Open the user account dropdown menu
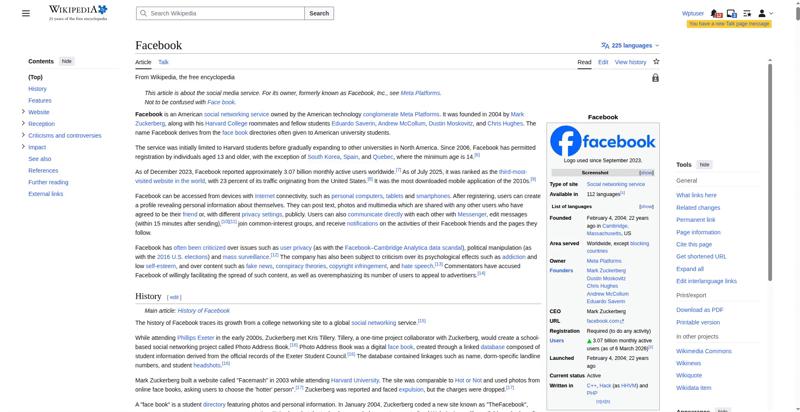The image size is (800, 412). pos(765,14)
